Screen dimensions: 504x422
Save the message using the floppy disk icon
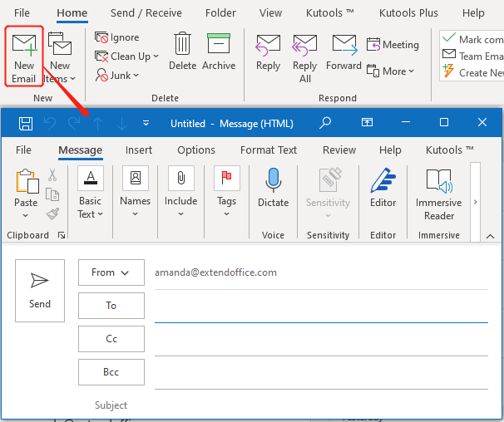pos(26,123)
